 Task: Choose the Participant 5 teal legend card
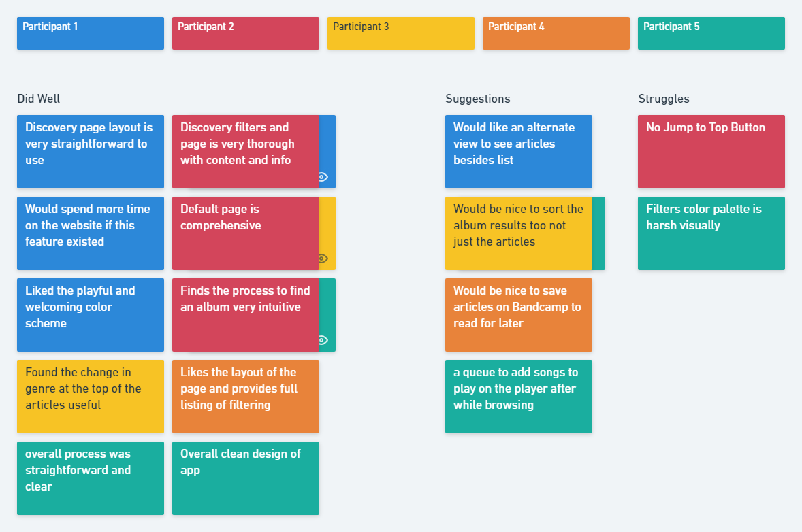click(711, 33)
